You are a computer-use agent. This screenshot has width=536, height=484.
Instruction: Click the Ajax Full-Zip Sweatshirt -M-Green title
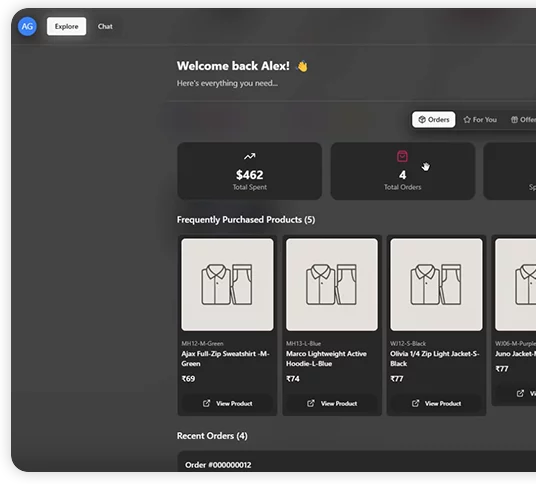[x=226, y=359]
